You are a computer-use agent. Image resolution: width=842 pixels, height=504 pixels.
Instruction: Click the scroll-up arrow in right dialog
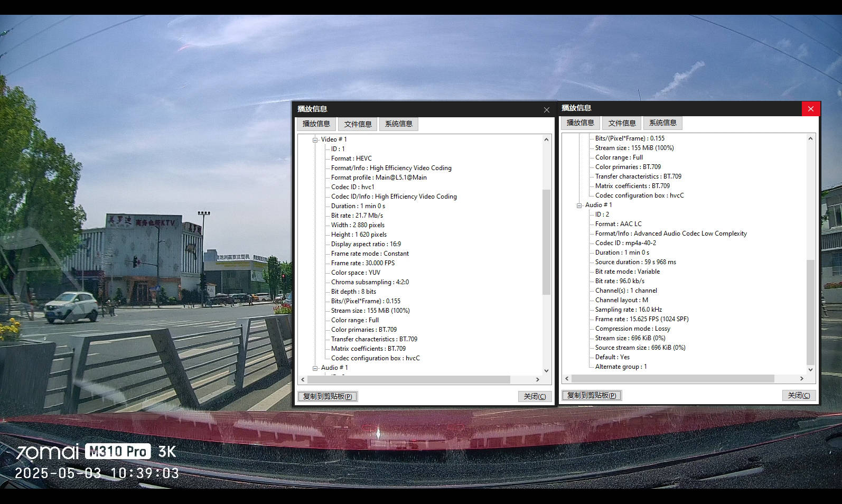point(810,138)
